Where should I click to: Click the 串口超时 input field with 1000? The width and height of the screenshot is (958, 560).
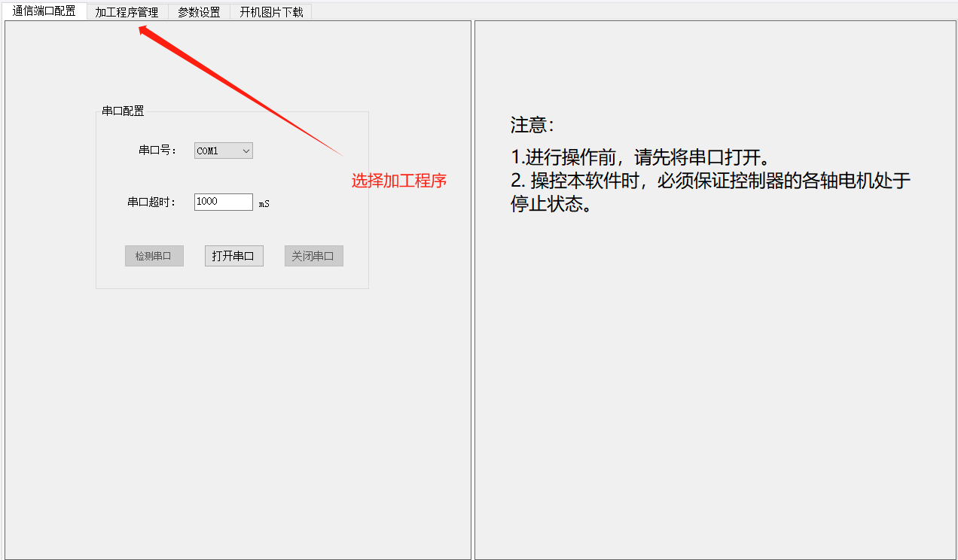(224, 202)
